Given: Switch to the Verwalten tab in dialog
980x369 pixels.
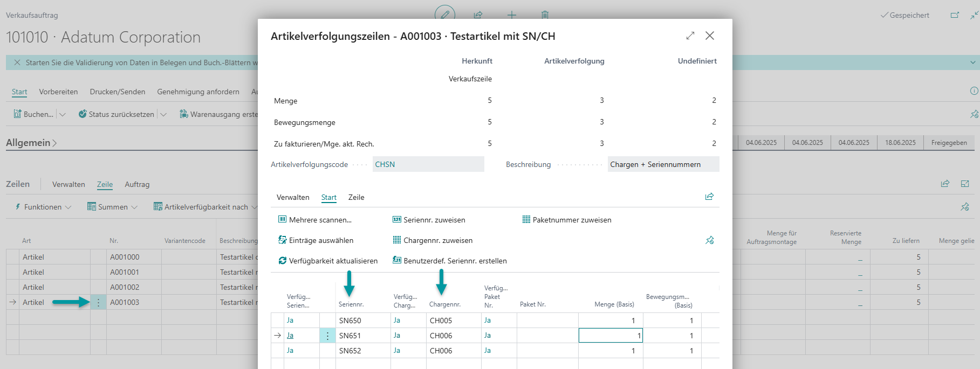Looking at the screenshot, I should [x=293, y=197].
